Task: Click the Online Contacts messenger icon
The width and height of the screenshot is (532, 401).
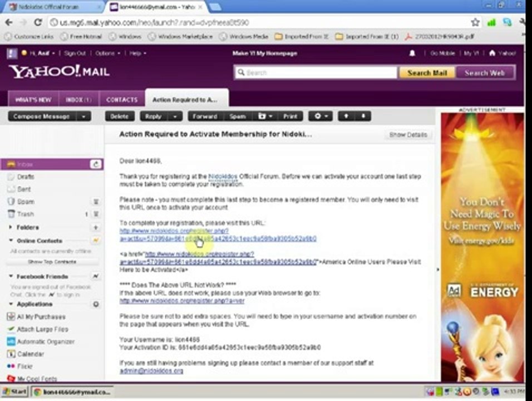Action: pyautogui.click(x=96, y=241)
